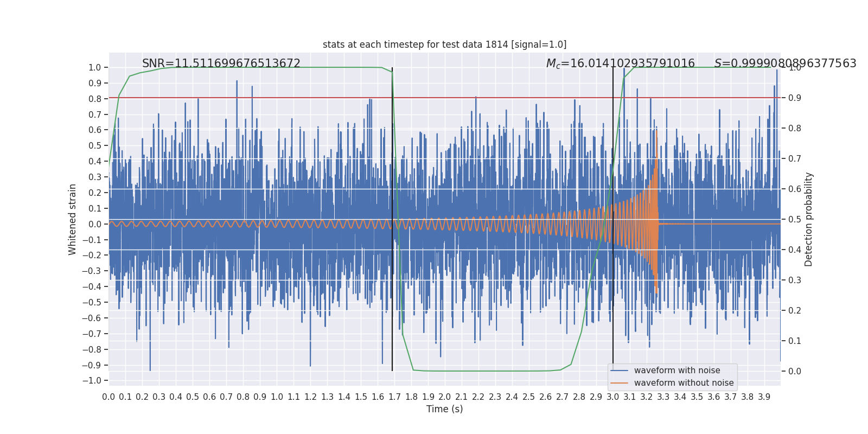Select the 'waveform without noise' legend label
This screenshot has height=434, width=868.
[684, 383]
